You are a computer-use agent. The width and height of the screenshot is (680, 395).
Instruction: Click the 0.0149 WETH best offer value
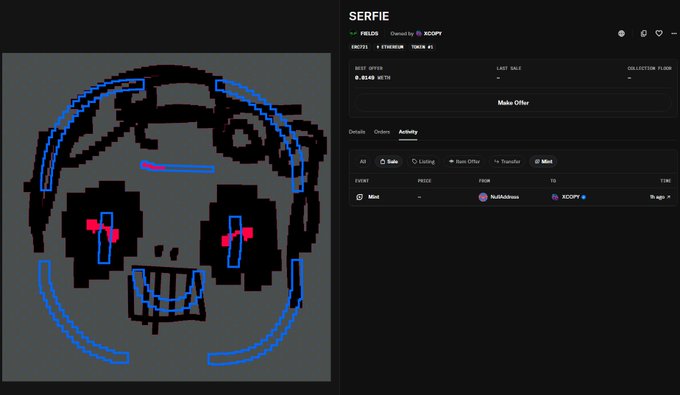[373, 78]
